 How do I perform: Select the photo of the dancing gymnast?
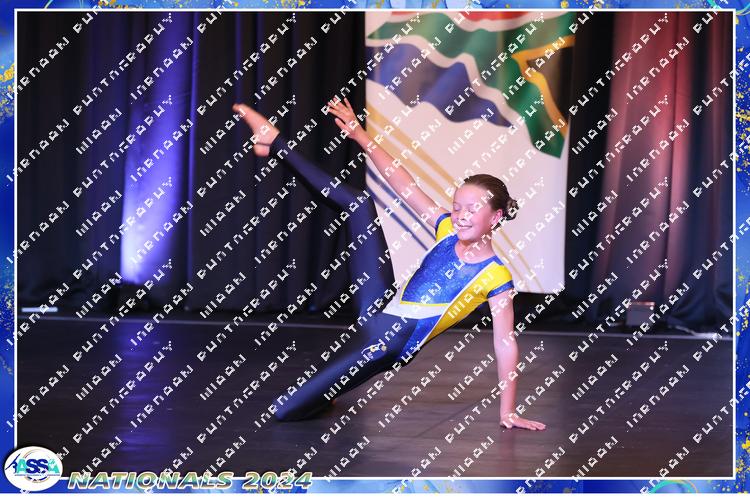[375, 244]
